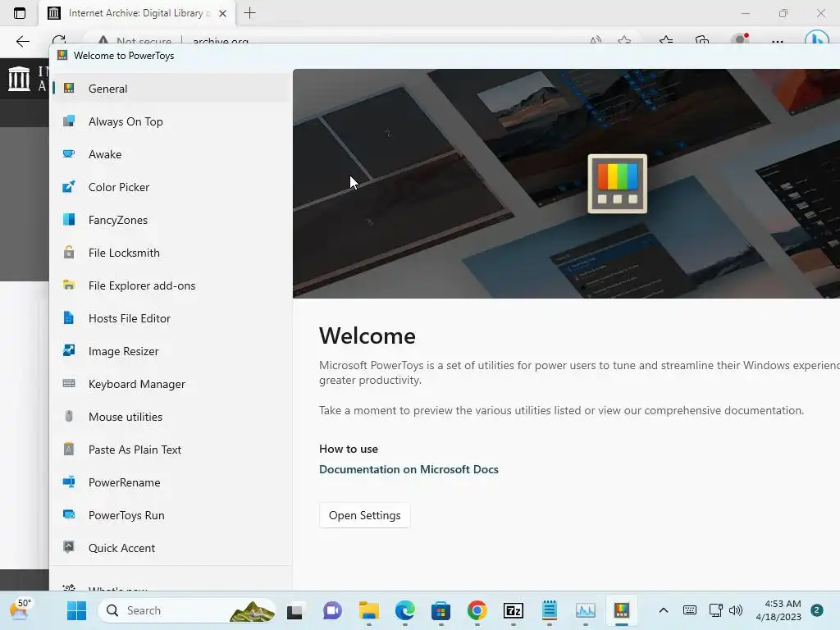The width and height of the screenshot is (840, 630).
Task: Switch to the Awake page
Action: [171, 154]
